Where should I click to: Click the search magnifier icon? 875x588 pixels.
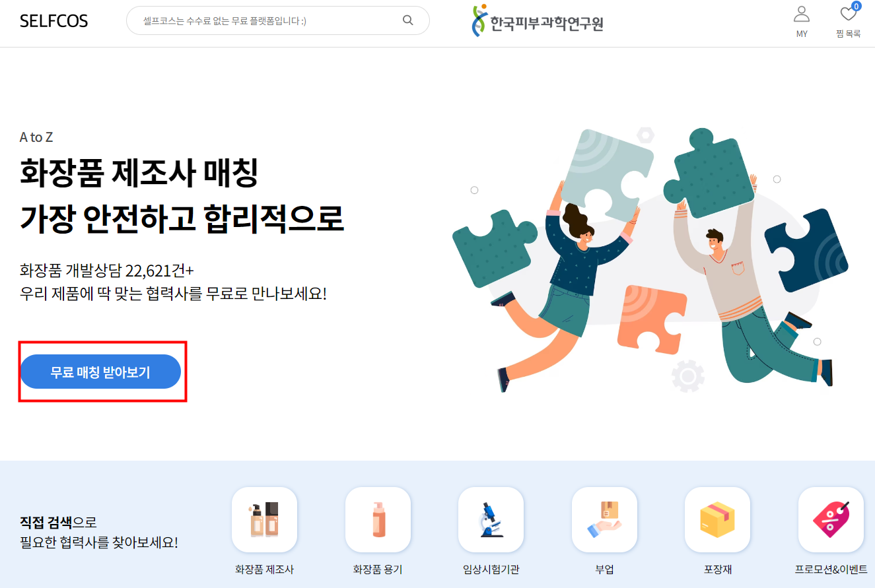pos(408,20)
